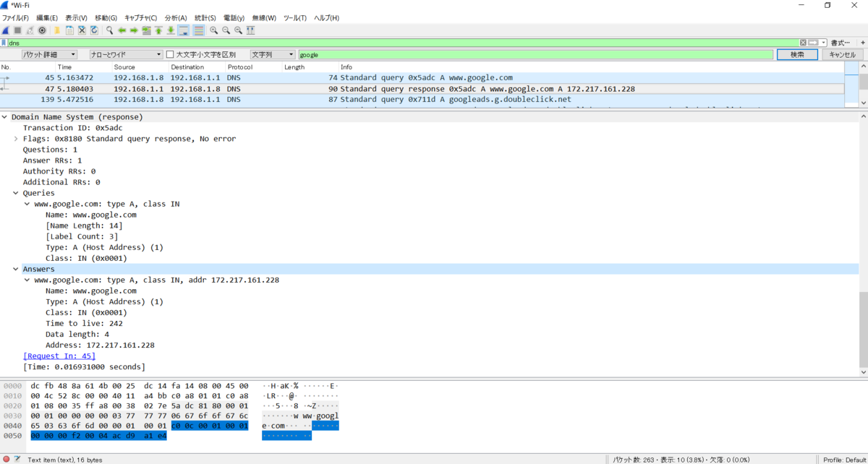Apply the display filter arrow
Image resolution: width=868 pixels, height=464 pixels.
pyautogui.click(x=813, y=43)
